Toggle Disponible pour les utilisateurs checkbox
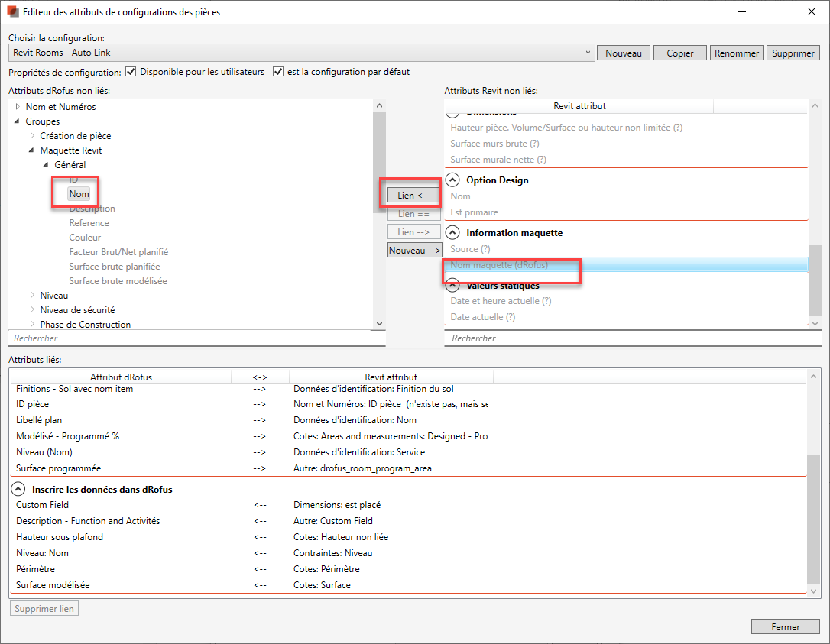Image resolution: width=830 pixels, height=644 pixels. [131, 72]
